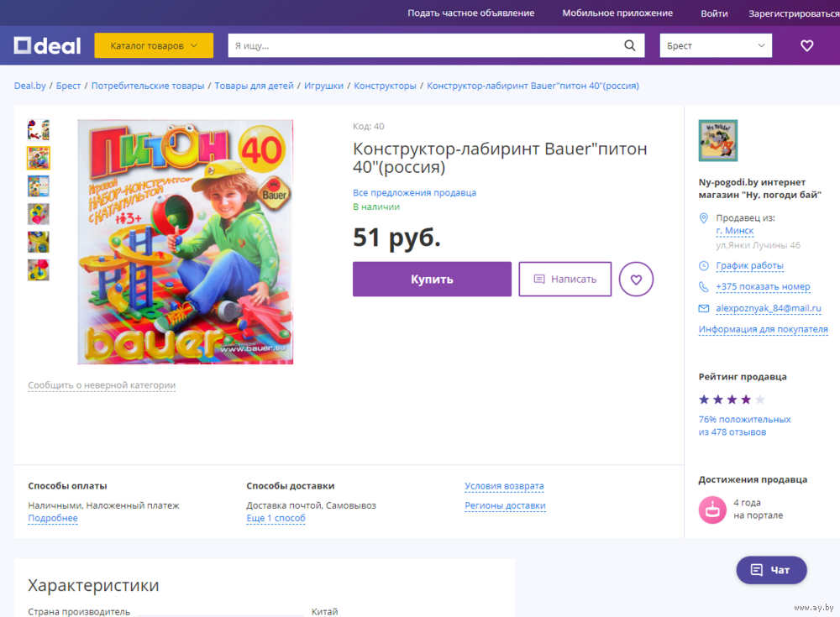Open Мобильное приложение top menu item
Viewport: 840px width, 617px height.
(x=617, y=13)
